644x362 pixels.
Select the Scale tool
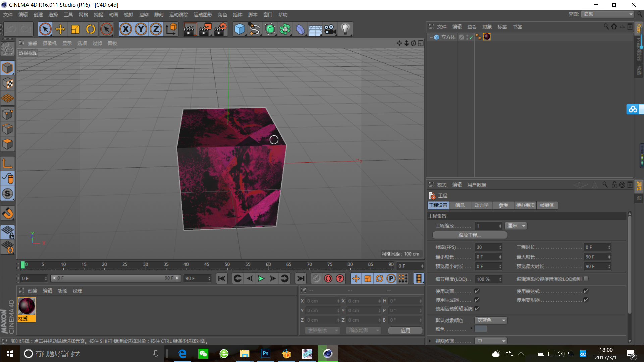click(75, 29)
